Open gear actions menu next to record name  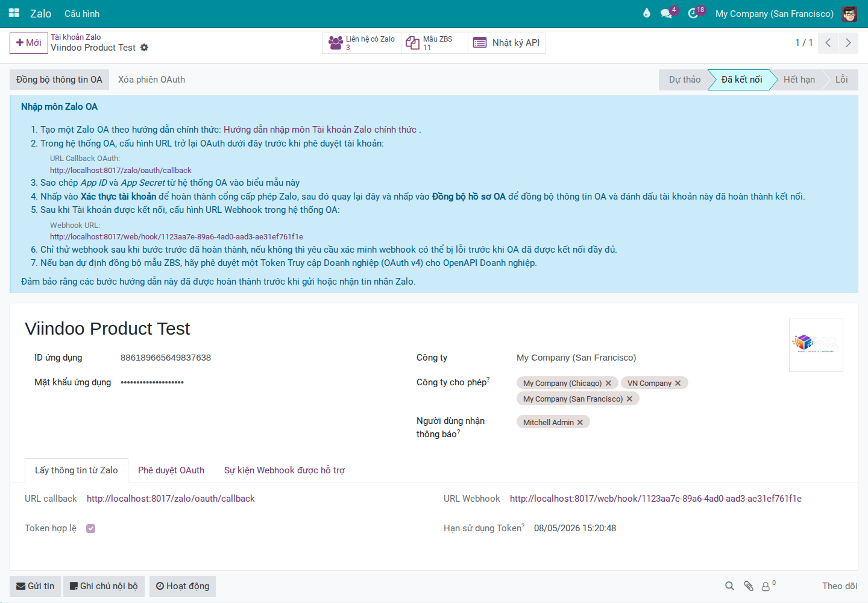coord(144,48)
